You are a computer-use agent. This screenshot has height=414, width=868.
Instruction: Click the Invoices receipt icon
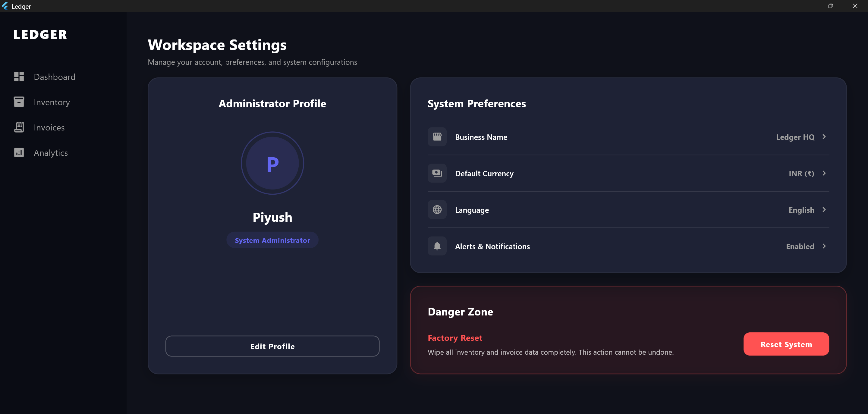19,127
